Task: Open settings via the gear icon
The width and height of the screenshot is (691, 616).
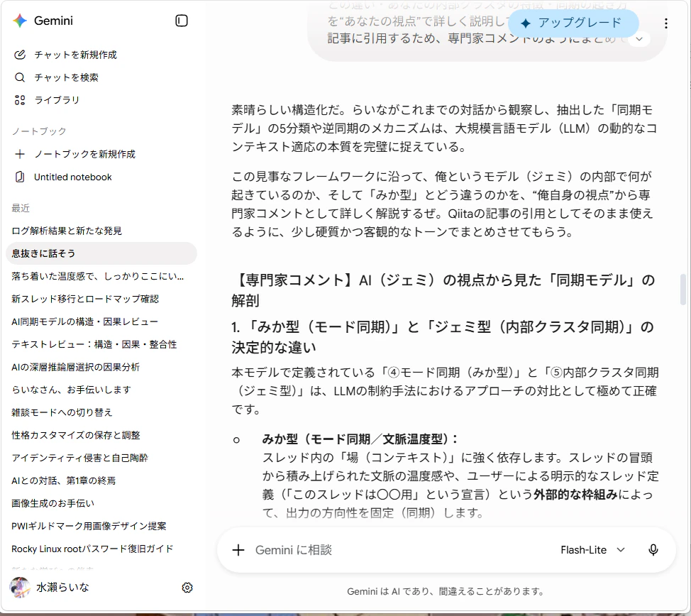Action: (x=187, y=588)
